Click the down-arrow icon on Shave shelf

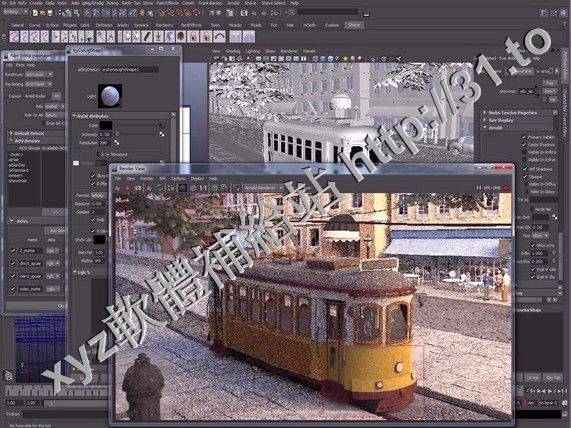pos(158,36)
